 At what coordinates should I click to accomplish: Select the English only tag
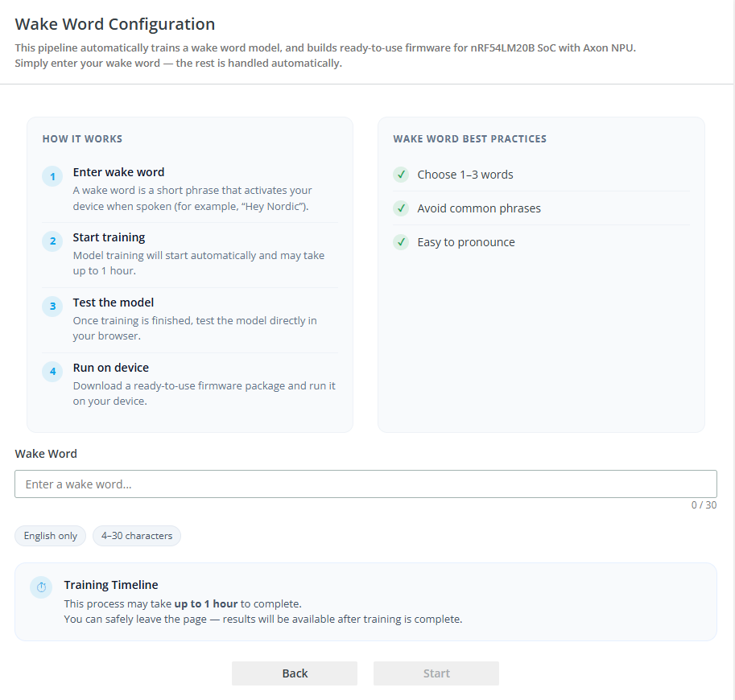[x=50, y=536]
